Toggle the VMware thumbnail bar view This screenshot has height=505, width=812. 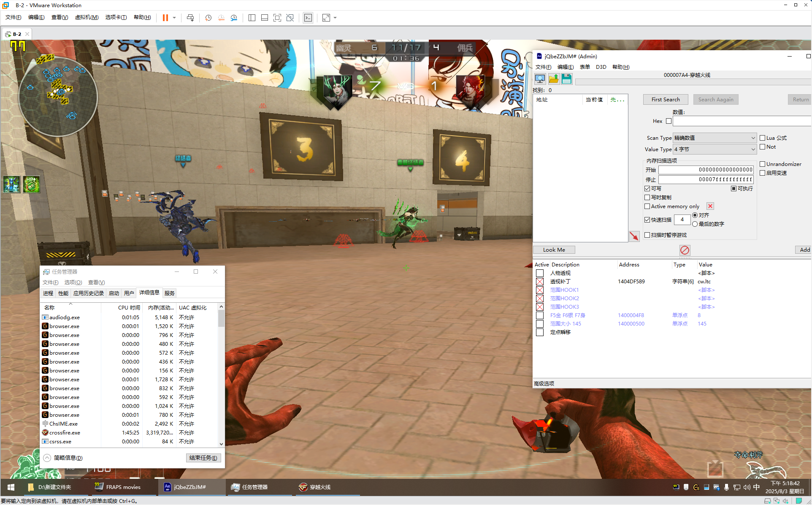tap(265, 18)
